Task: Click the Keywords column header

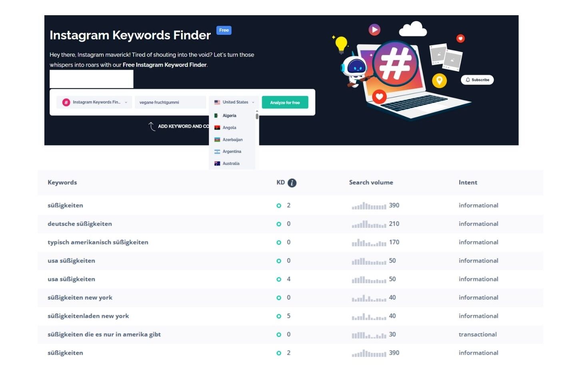Action: 62,183
